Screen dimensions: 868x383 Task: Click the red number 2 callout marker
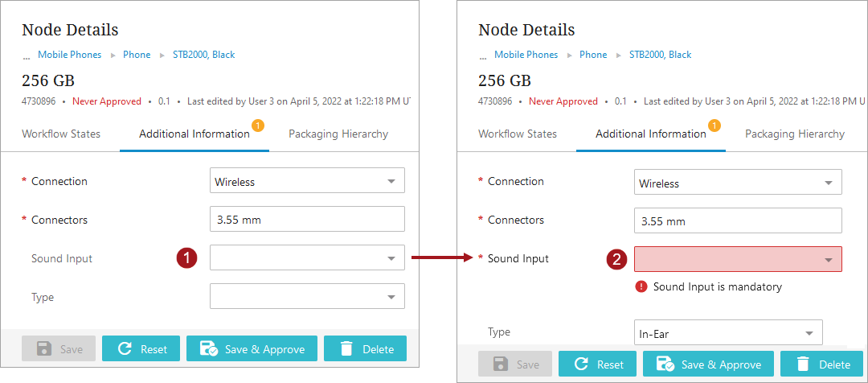[617, 259]
